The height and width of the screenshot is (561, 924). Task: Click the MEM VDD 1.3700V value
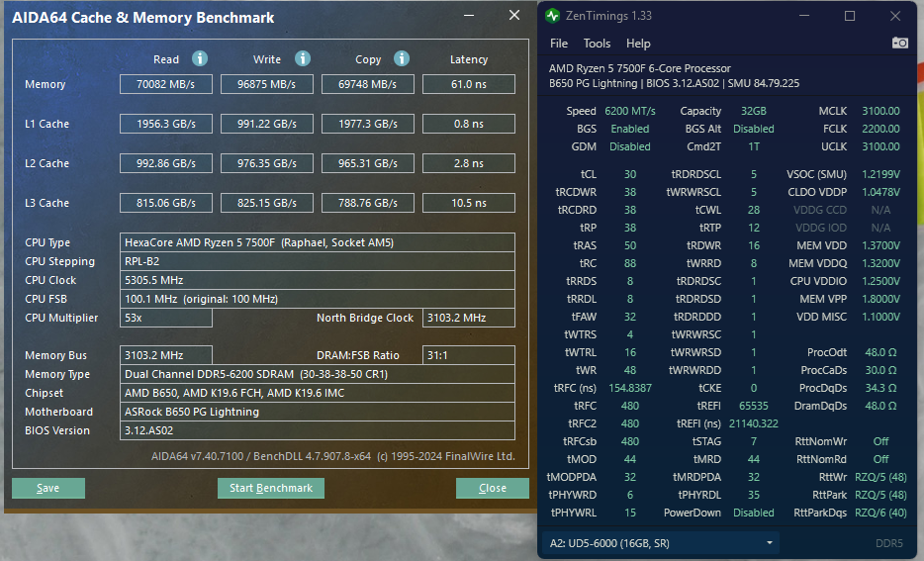881,245
